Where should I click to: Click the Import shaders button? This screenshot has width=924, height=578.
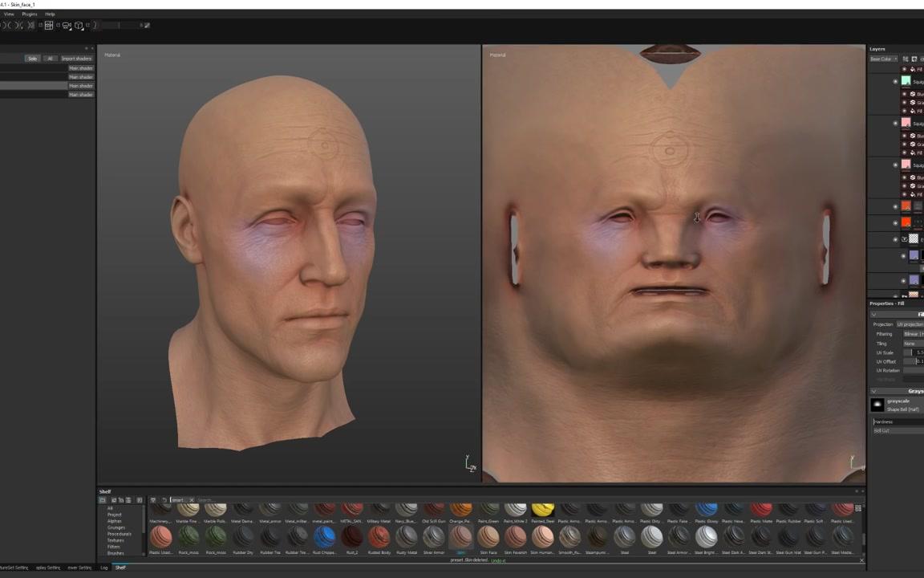(76, 58)
